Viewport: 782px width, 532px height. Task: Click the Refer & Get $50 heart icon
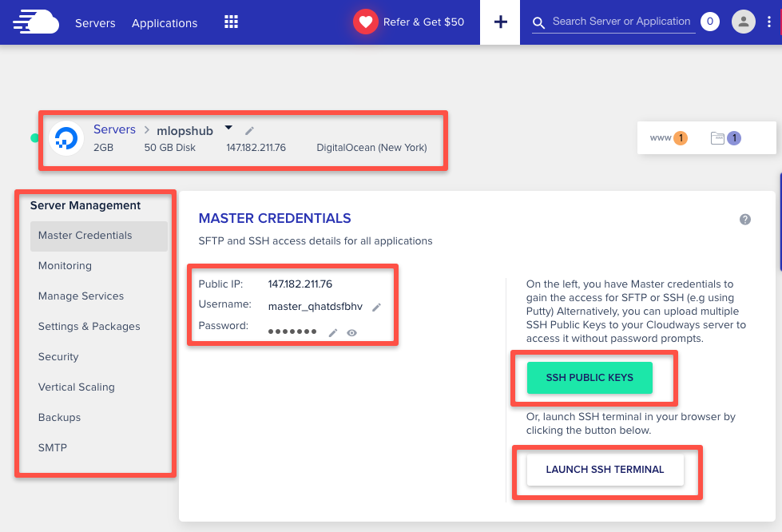pyautogui.click(x=365, y=22)
